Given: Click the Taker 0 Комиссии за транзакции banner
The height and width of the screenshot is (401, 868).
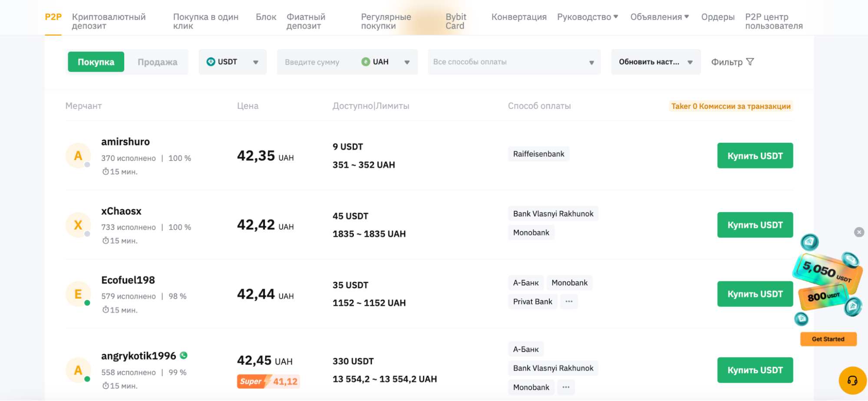Looking at the screenshot, I should (x=731, y=106).
